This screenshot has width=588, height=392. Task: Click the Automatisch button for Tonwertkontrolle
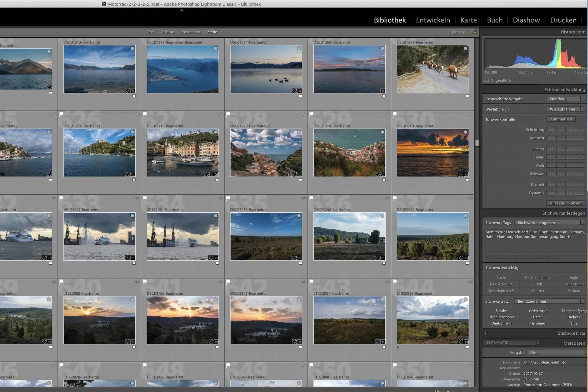pyautogui.click(x=561, y=119)
